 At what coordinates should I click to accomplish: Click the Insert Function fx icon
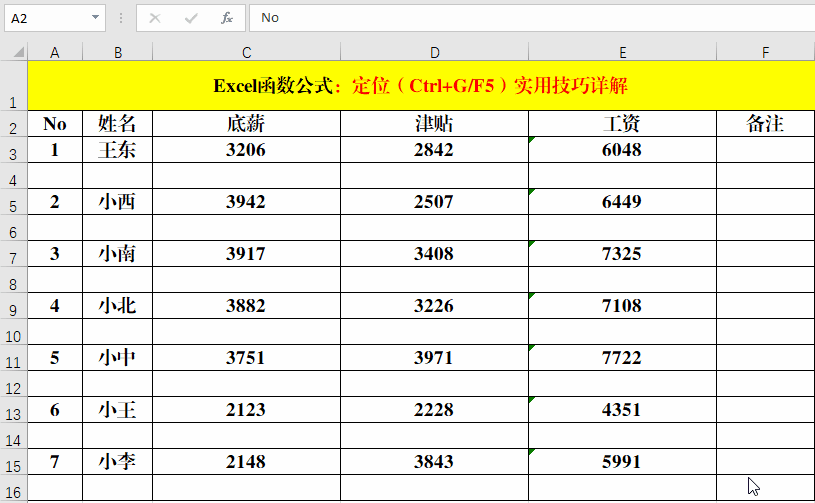(x=227, y=18)
